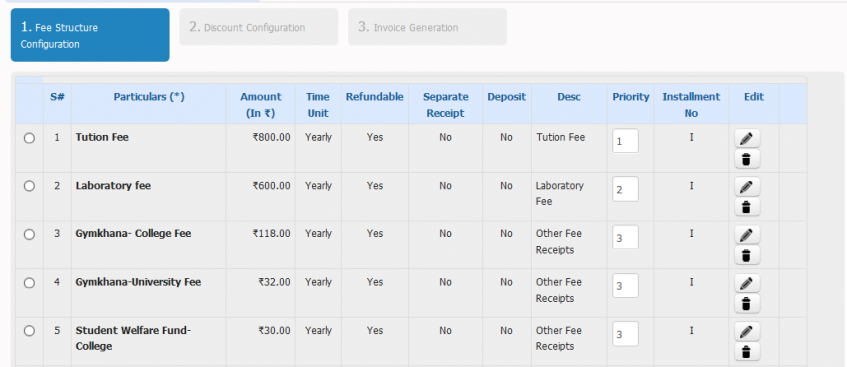The width and height of the screenshot is (847, 367).
Task: Select the Tution Fee radio button
Action: [29, 138]
